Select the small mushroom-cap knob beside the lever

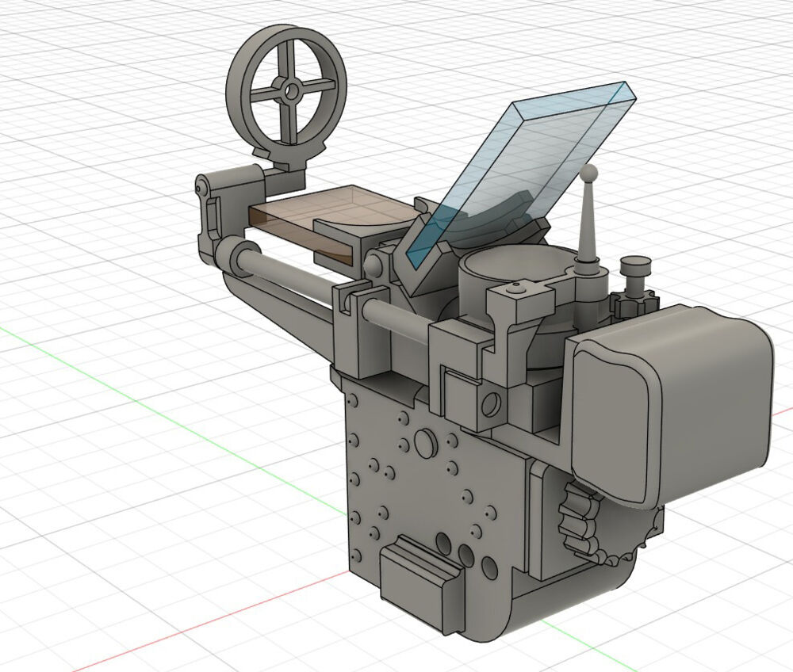[635, 265]
